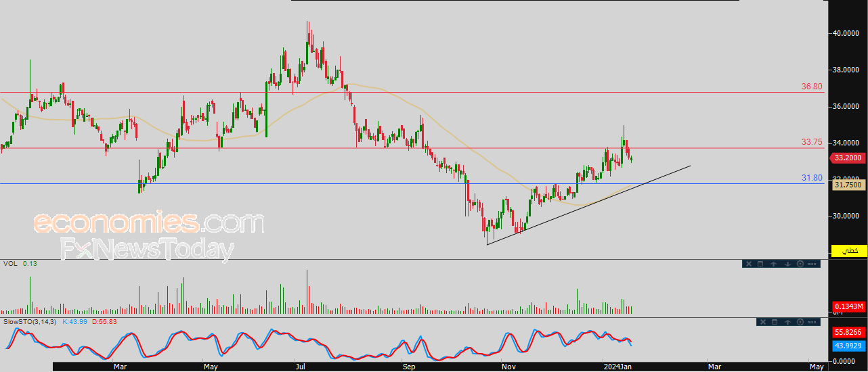Click the K:43.99 stochastic value
Viewport: 868px width, 372px height.
[76, 321]
